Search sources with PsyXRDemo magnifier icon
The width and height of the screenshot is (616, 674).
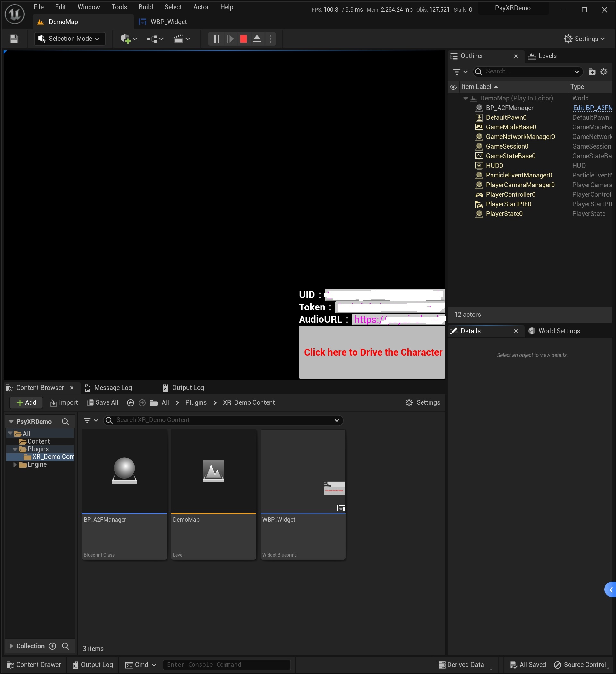tap(65, 422)
